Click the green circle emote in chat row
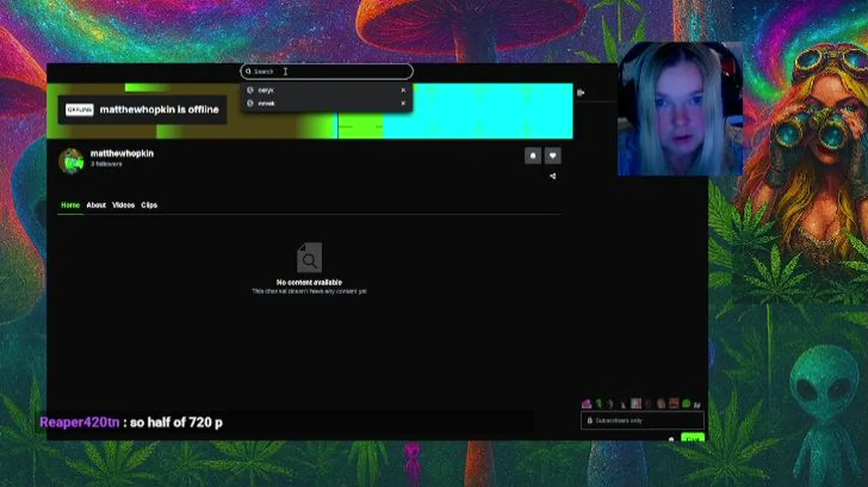Screen dimensions: 868x487 [686, 404]
